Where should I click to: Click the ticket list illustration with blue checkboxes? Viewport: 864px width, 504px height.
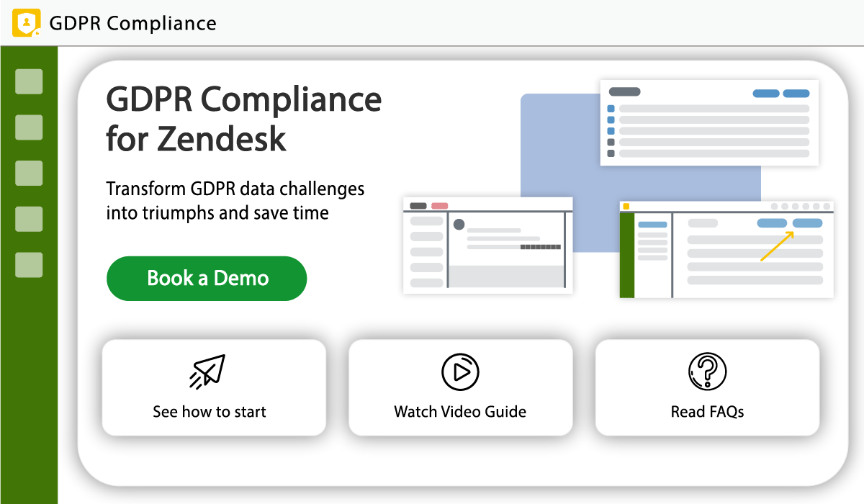click(x=709, y=122)
